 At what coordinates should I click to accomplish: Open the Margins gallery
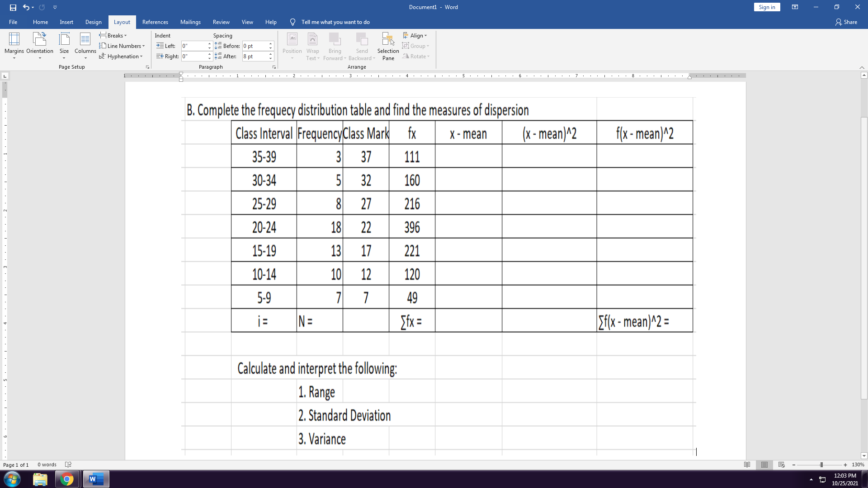[x=14, y=45]
